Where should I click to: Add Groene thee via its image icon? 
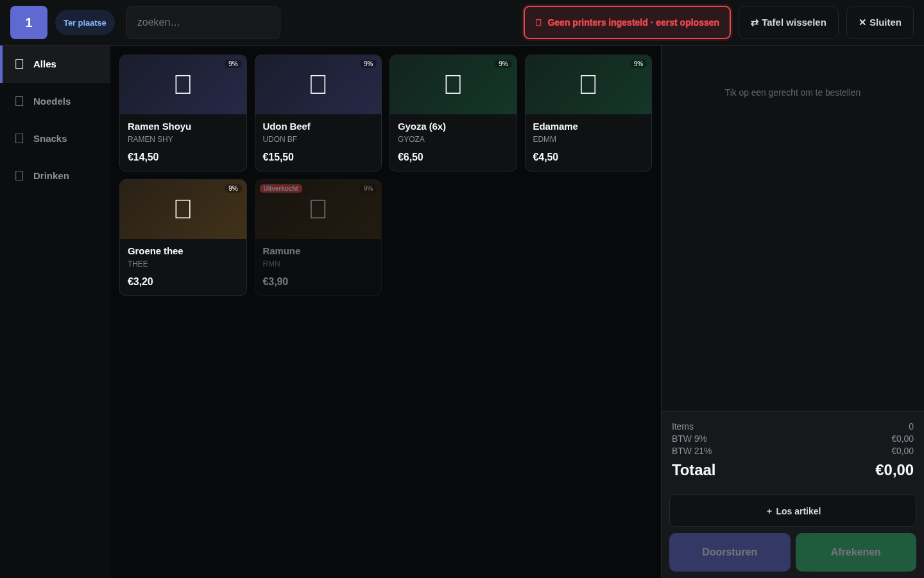tap(183, 209)
